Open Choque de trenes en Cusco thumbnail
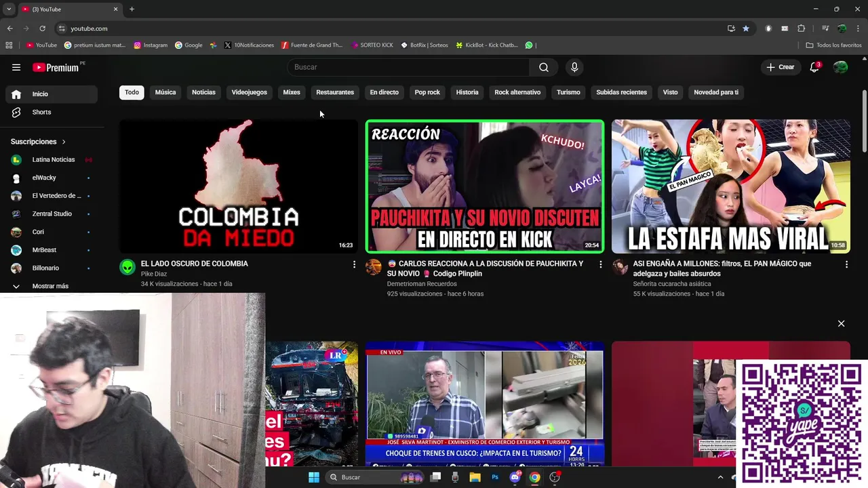868x488 pixels. click(484, 404)
